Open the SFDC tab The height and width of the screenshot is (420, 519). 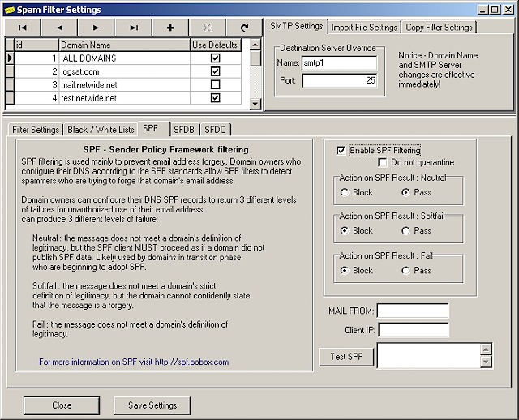[215, 130]
